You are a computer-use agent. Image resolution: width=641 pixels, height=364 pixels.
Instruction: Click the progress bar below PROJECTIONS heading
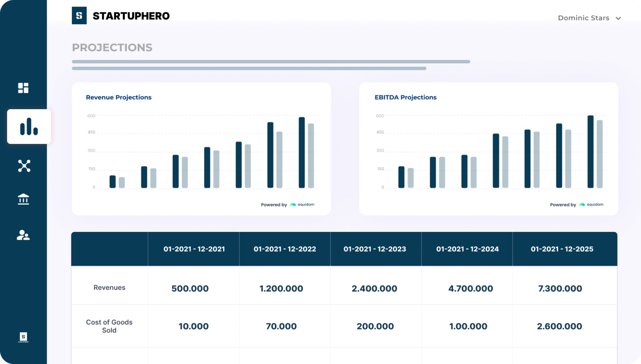point(270,61)
